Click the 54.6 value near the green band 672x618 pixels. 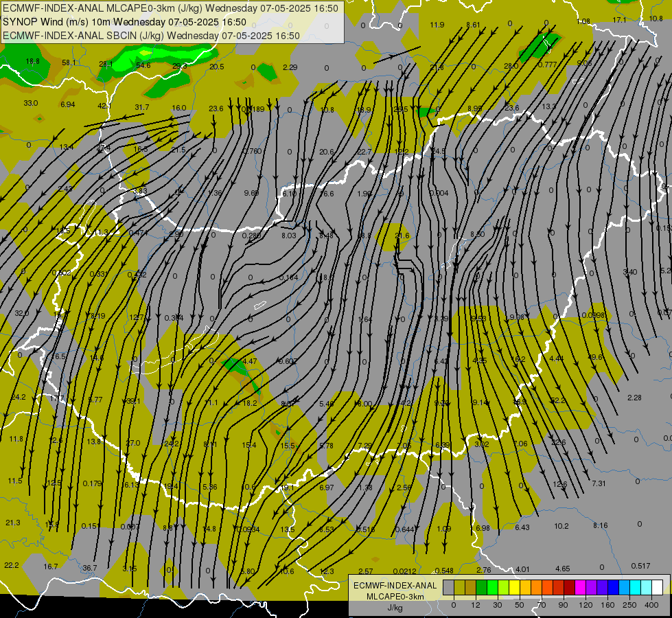[143, 65]
